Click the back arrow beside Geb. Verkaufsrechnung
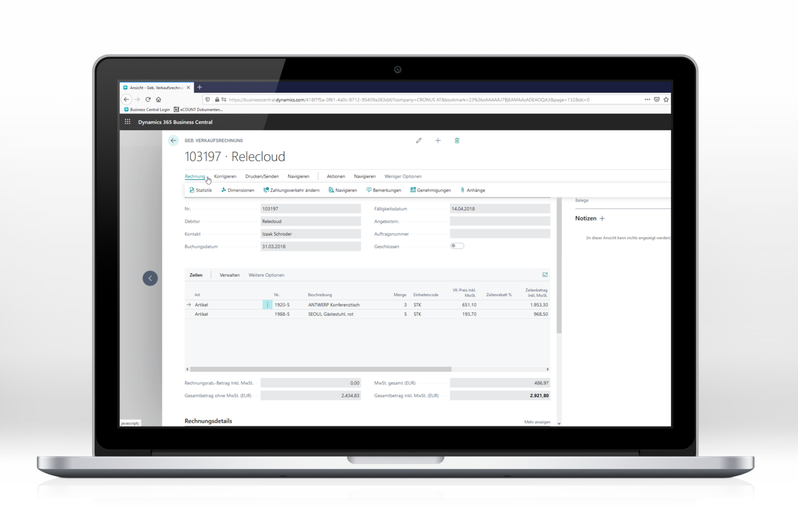This screenshot has width=798, height=532. point(173,140)
